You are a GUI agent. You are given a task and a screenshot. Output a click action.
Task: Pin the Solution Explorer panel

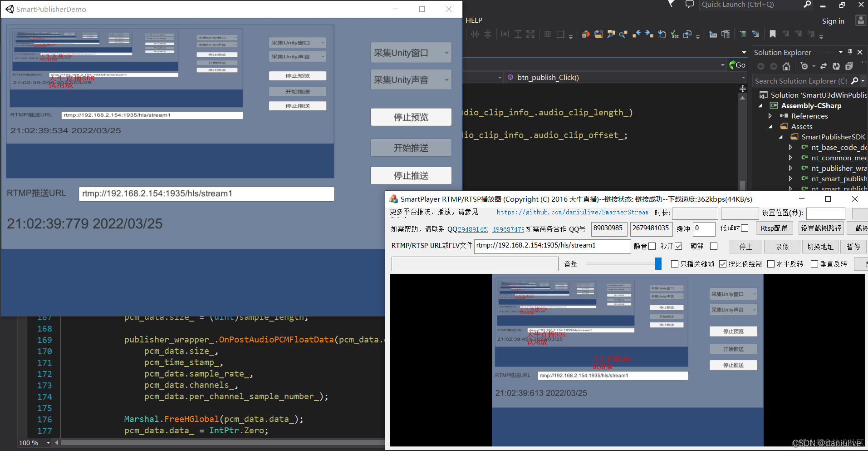pos(850,52)
